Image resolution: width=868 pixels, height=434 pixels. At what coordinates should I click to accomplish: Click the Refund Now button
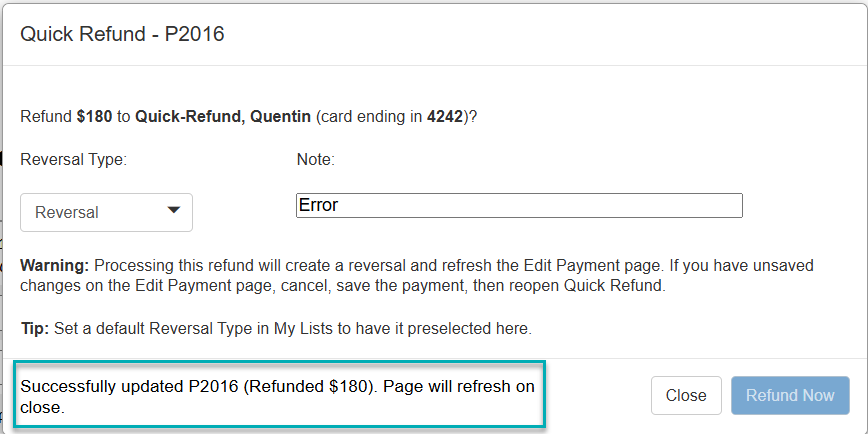coord(790,395)
